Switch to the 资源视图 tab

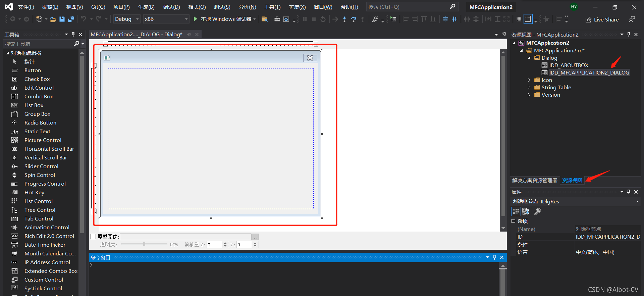click(572, 180)
